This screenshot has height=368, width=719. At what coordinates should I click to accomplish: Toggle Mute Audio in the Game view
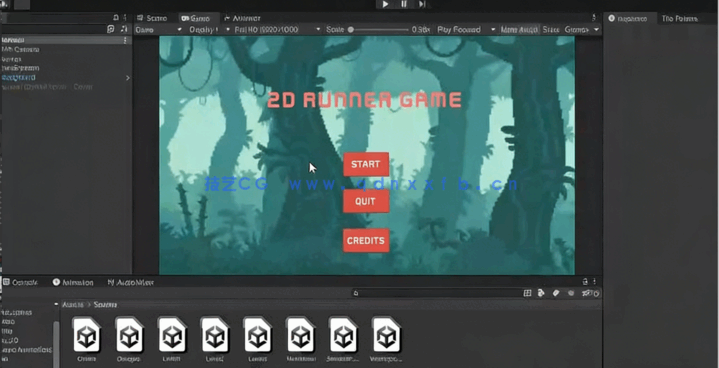point(520,29)
